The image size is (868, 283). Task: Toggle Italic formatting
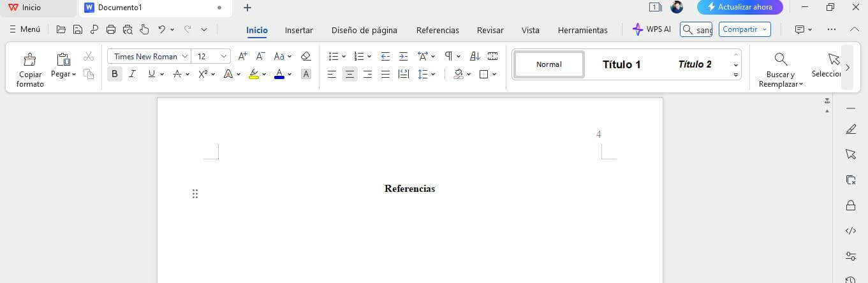[x=132, y=74]
